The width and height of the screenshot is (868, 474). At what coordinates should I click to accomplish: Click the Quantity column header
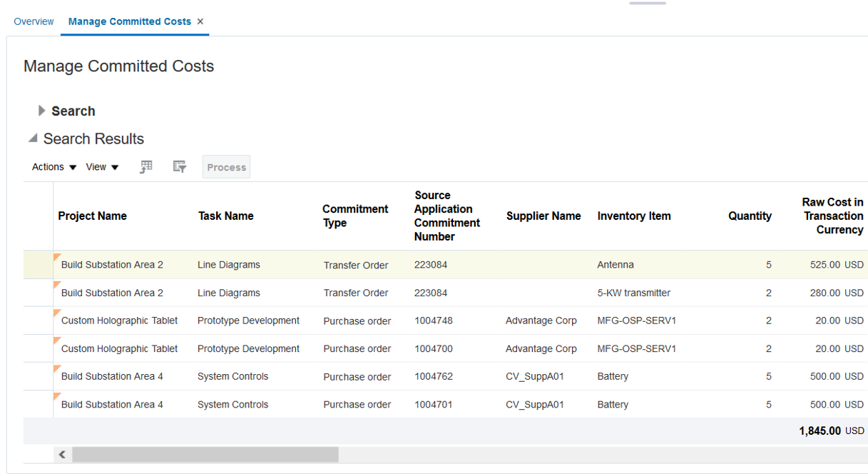(x=750, y=216)
